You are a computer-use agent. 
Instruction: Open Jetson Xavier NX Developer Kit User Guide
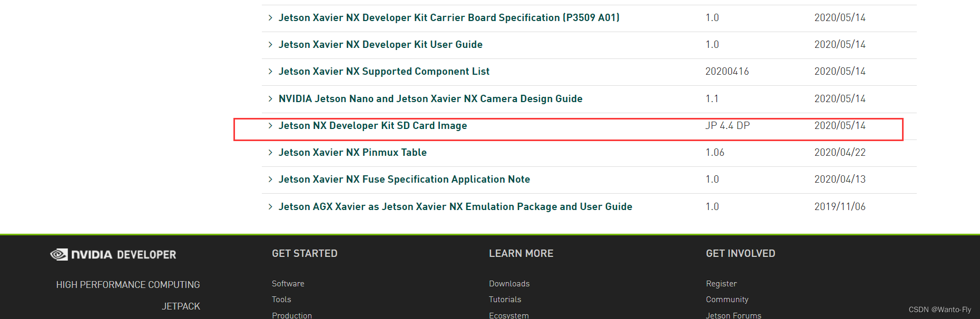tap(380, 45)
